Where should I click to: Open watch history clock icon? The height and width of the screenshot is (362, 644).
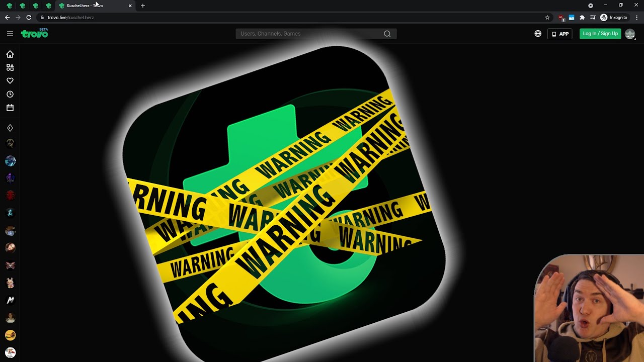click(10, 95)
